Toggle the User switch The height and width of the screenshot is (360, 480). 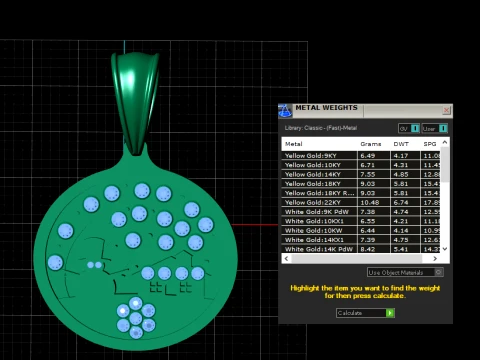[x=435, y=128]
